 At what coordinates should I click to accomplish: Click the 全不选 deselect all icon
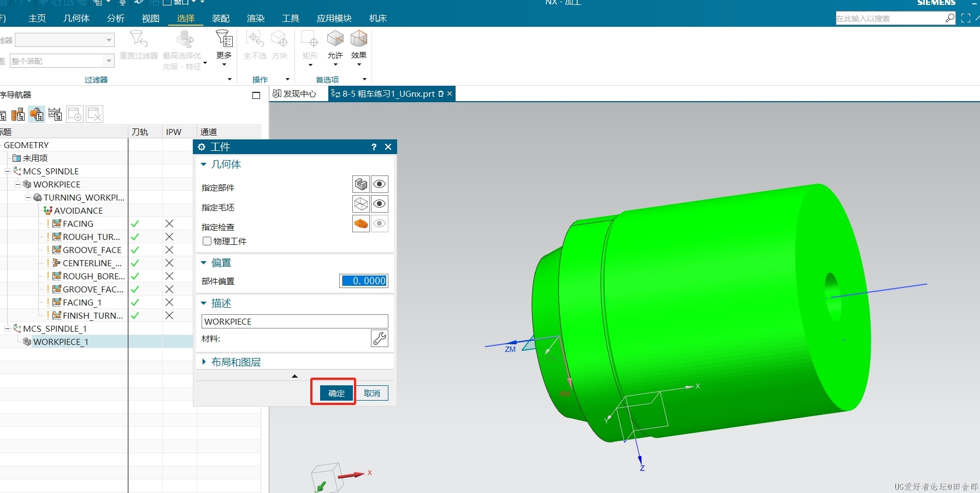click(x=255, y=39)
